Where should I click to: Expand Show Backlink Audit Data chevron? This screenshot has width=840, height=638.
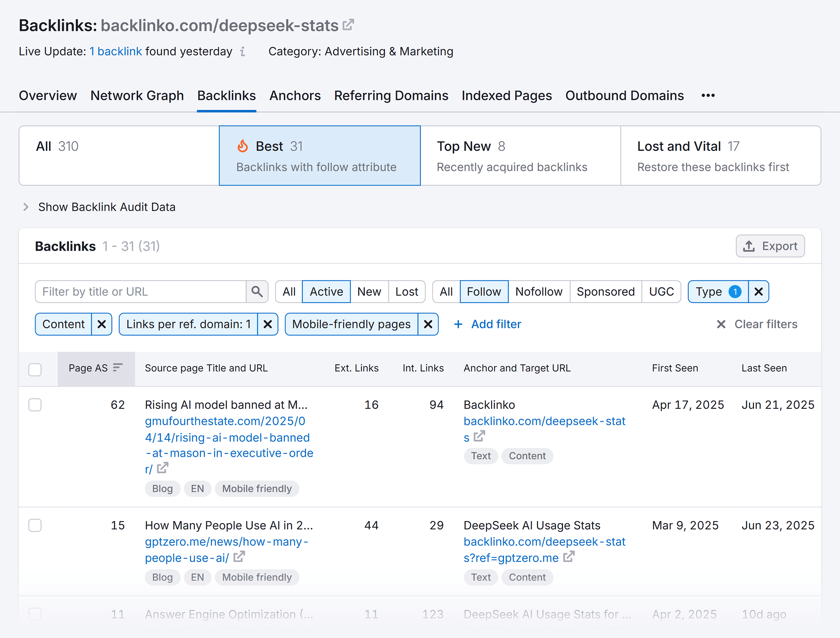(x=26, y=207)
